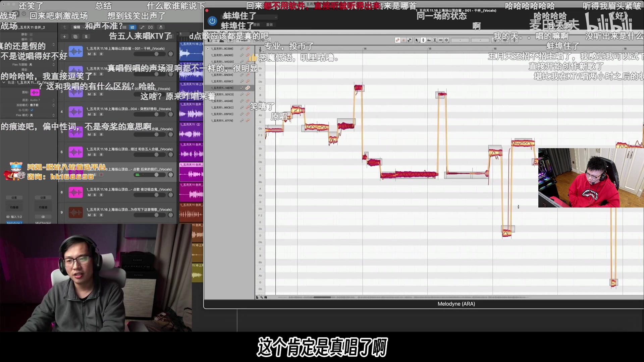644x362 pixels.
Task: Select the Melodyne formant tool
Action: (429, 40)
